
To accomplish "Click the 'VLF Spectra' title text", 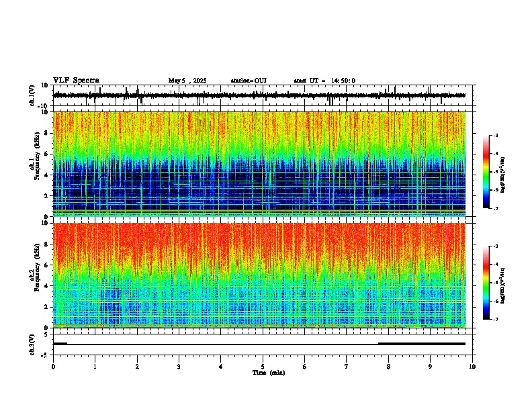I will pyautogui.click(x=76, y=81).
